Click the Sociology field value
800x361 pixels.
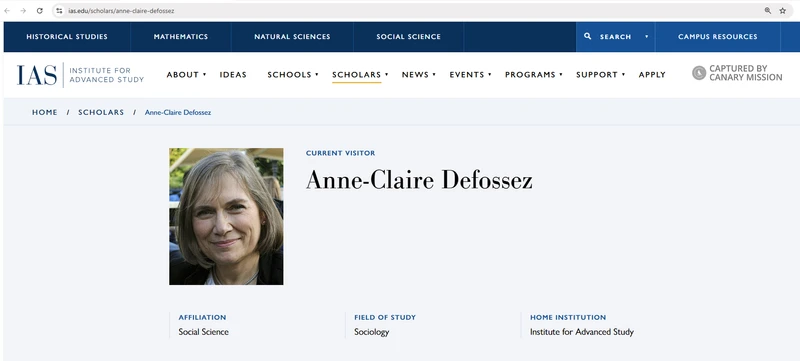[371, 332]
